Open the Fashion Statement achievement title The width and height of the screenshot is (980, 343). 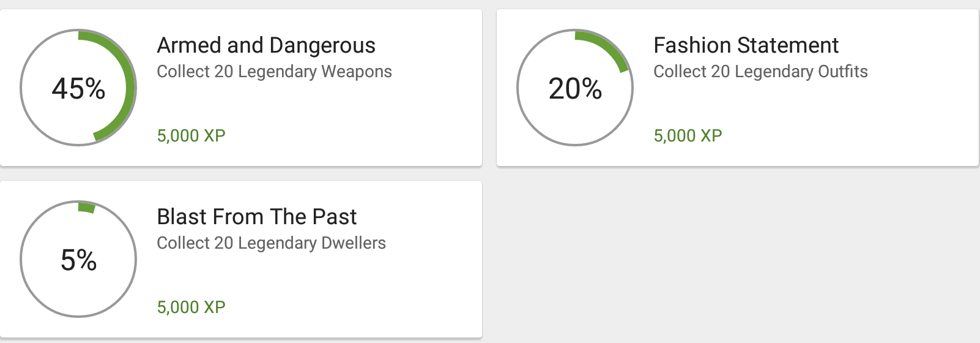[746, 45]
